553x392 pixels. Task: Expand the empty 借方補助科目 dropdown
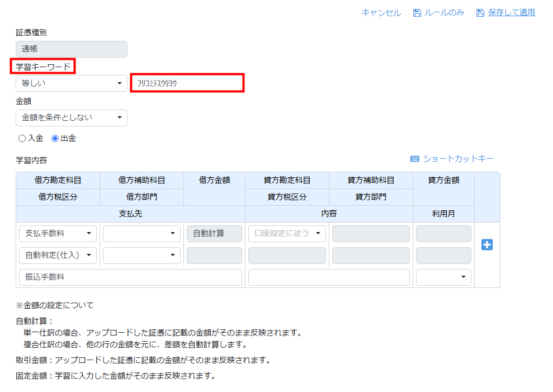click(x=141, y=233)
